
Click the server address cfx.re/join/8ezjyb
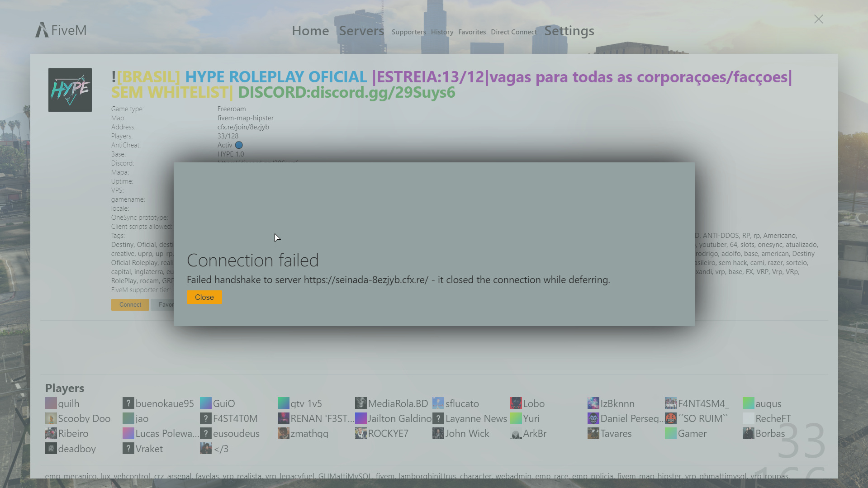click(243, 127)
